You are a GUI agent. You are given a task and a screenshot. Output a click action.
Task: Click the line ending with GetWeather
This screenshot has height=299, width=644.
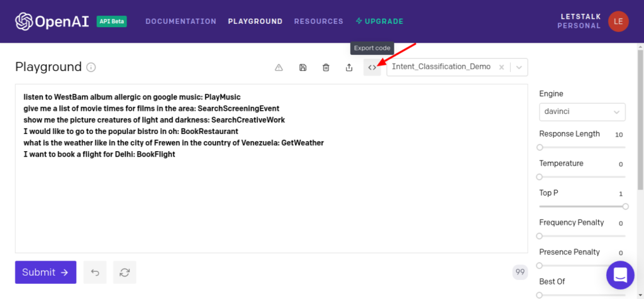pos(174,143)
